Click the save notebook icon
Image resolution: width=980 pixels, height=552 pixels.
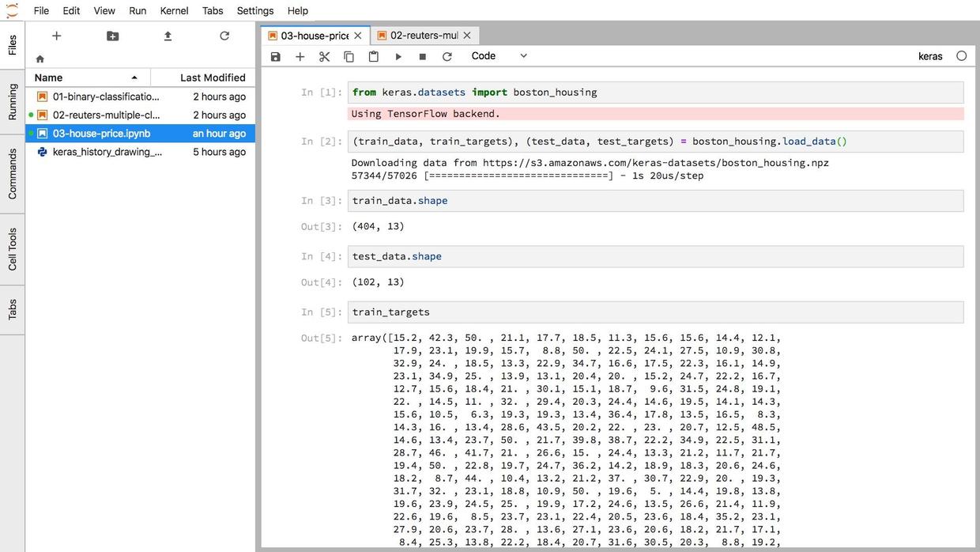pos(275,57)
